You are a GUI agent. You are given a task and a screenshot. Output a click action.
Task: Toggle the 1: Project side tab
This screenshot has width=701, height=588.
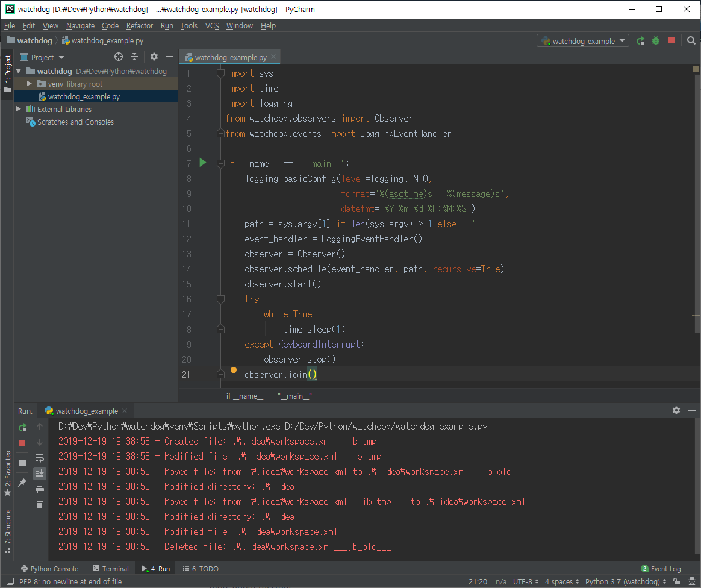point(7,73)
